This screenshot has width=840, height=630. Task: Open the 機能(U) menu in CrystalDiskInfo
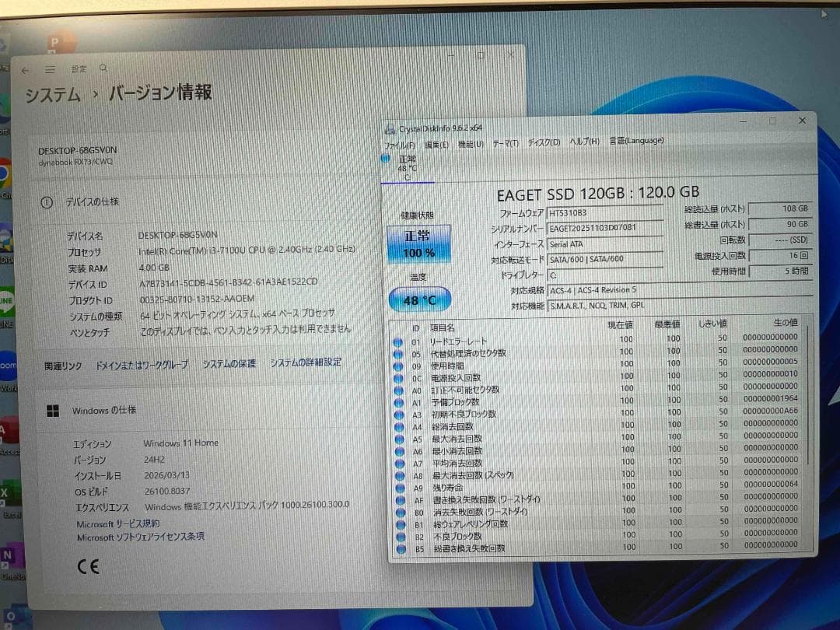click(x=471, y=145)
